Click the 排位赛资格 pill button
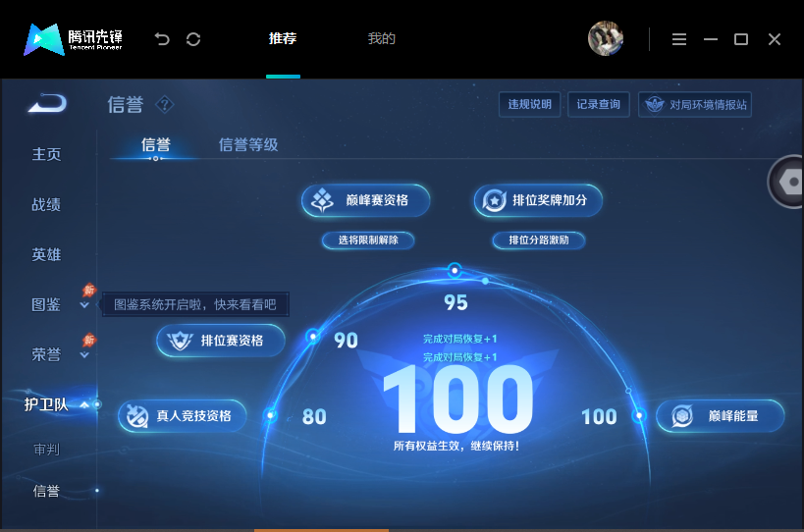The height and width of the screenshot is (532, 804). click(221, 341)
